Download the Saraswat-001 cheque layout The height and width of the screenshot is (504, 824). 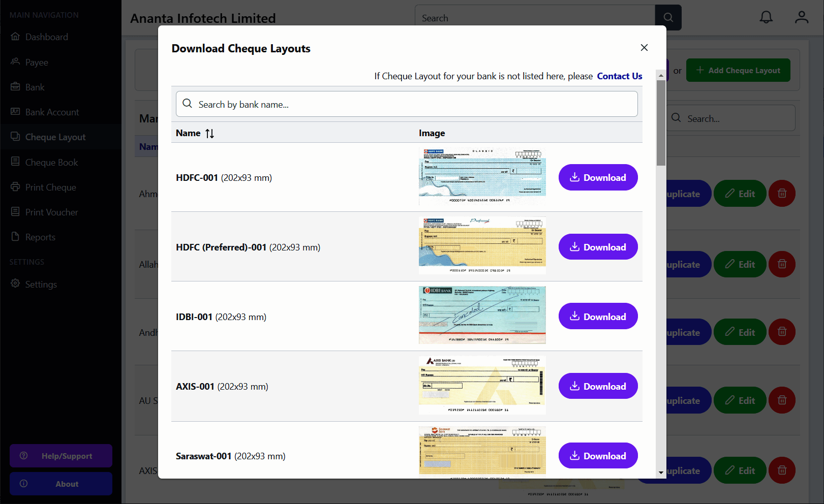point(598,456)
